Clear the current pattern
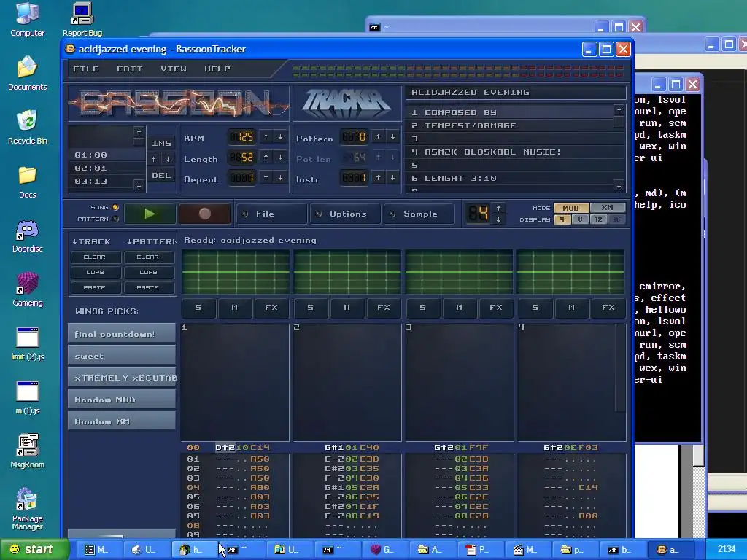 148,257
